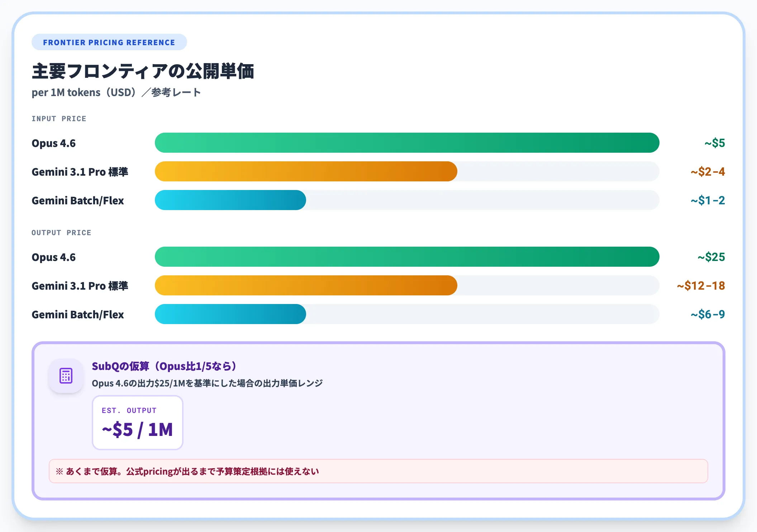Click the heading 主要フロンティアの公開単価
Screen dimensions: 757x532
143,71
